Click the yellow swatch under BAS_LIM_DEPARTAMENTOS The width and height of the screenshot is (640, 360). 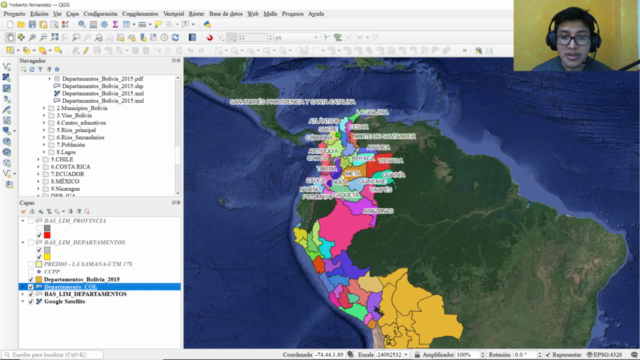click(47, 257)
